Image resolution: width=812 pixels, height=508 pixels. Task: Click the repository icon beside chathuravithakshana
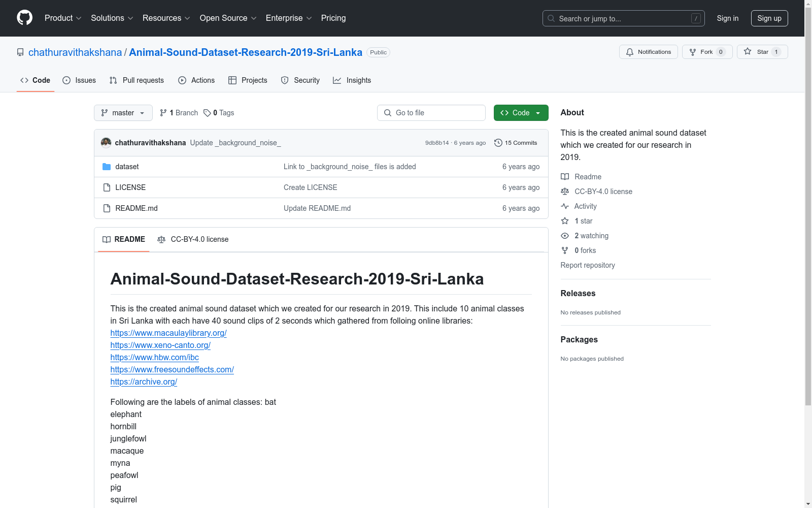click(x=20, y=52)
